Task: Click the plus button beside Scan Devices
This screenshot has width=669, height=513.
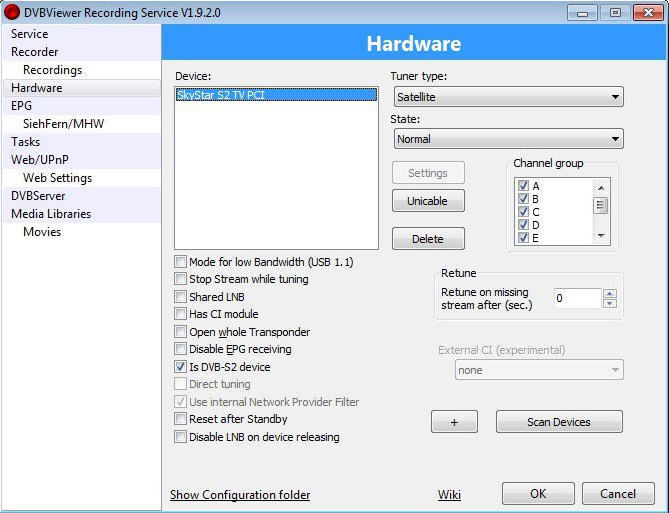Action: click(454, 422)
